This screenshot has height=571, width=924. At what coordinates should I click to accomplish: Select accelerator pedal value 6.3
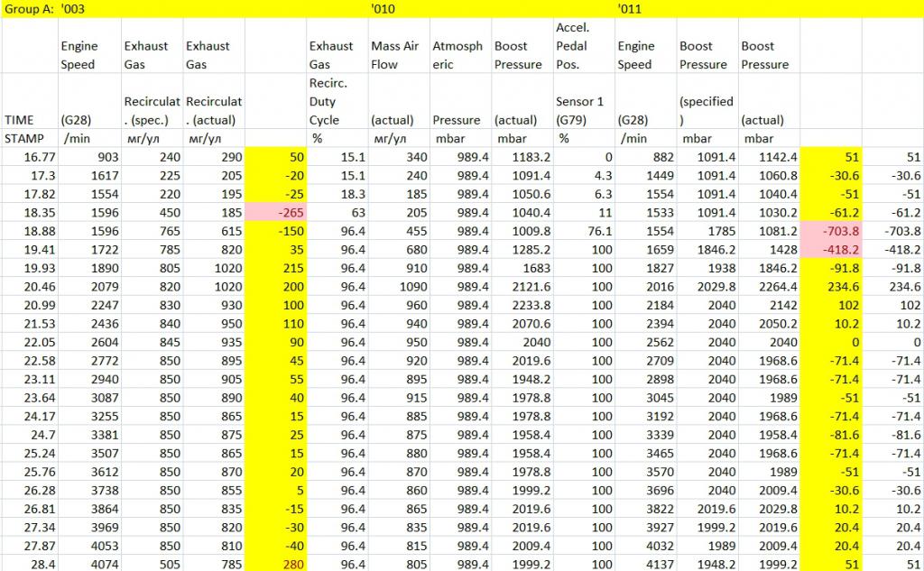click(x=584, y=194)
